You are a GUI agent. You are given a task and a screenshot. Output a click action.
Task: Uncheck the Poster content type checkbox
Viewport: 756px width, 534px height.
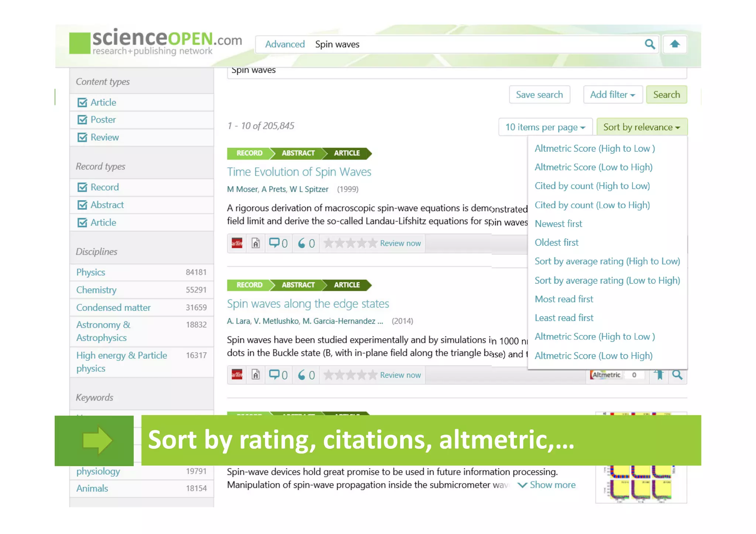click(82, 120)
